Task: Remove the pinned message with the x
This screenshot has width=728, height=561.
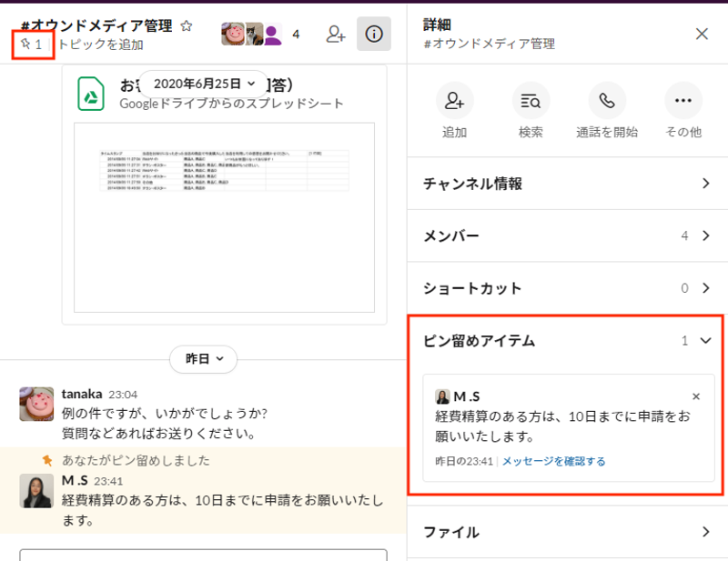Action: [x=696, y=396]
